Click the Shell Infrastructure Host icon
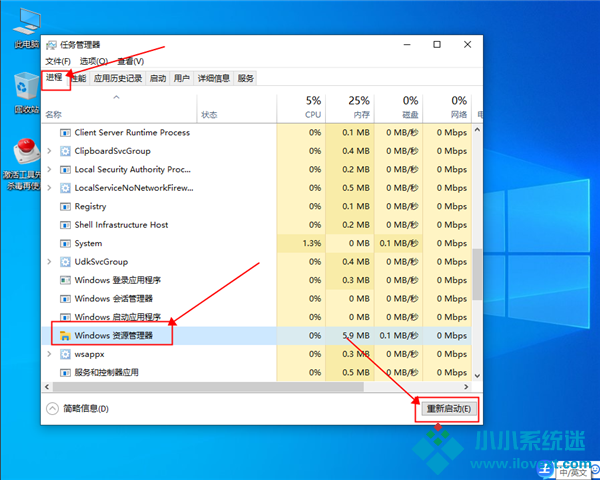Image resolution: width=600 pixels, height=480 pixels. pos(65,225)
